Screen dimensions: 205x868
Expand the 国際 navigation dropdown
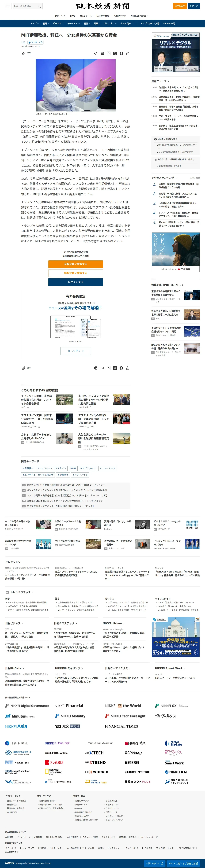(97, 24)
